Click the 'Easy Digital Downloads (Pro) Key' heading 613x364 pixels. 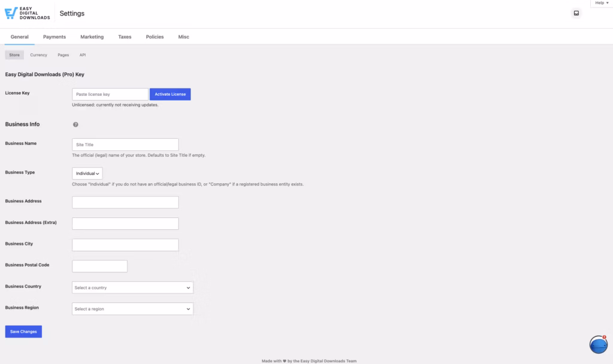44,74
